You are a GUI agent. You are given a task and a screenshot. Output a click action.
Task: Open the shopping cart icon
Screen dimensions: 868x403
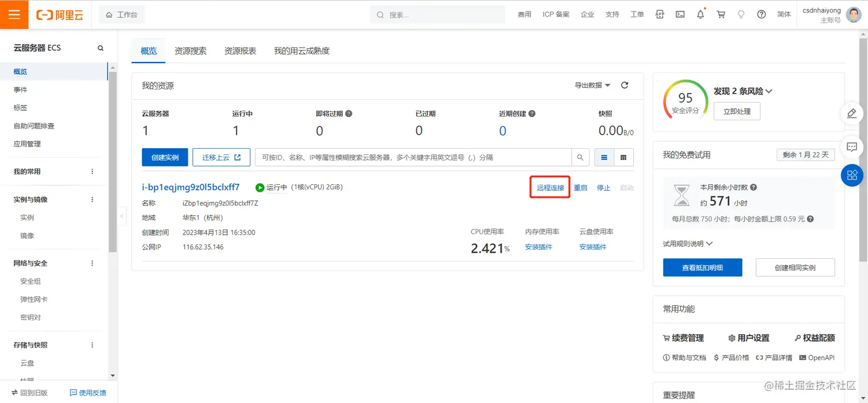(x=720, y=14)
